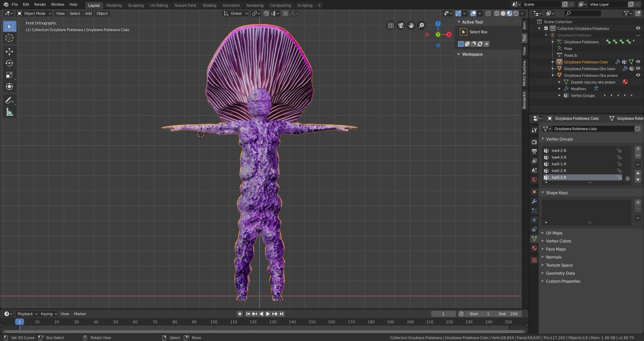
Task: Hide Grzybowa Fioletowa Oko prawe object
Action: coord(638,75)
